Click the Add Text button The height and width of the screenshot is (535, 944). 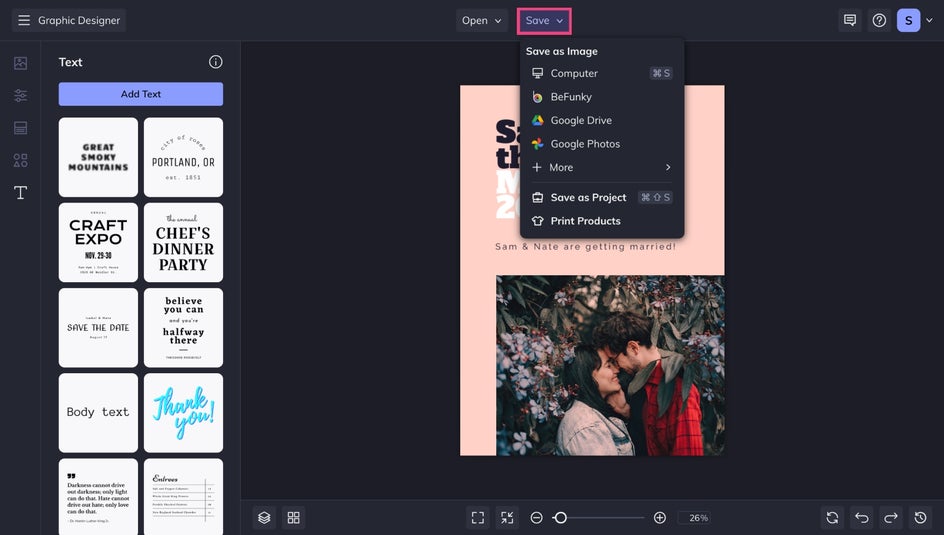click(141, 94)
